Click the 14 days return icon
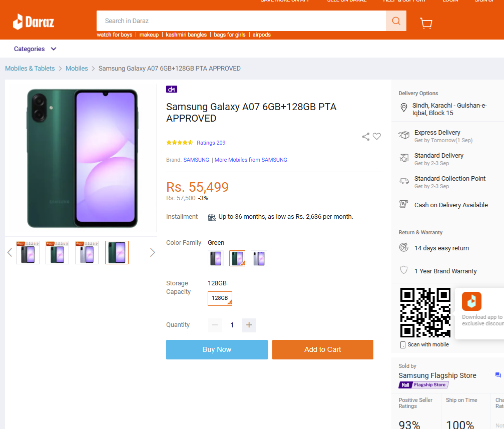Screen dimensions: 504x429 (x=404, y=247)
